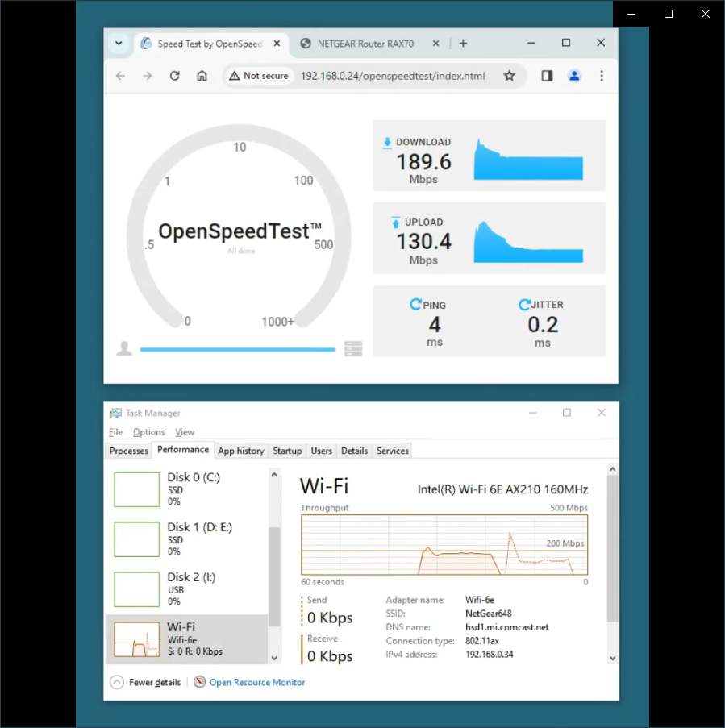This screenshot has width=725, height=728.
Task: Click the Not secure site info chip
Action: pos(259,76)
